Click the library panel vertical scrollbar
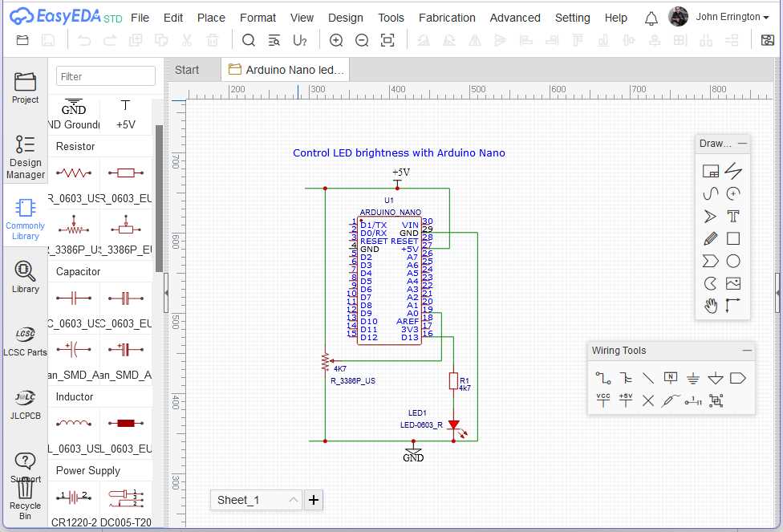The image size is (783, 532). pos(160,198)
